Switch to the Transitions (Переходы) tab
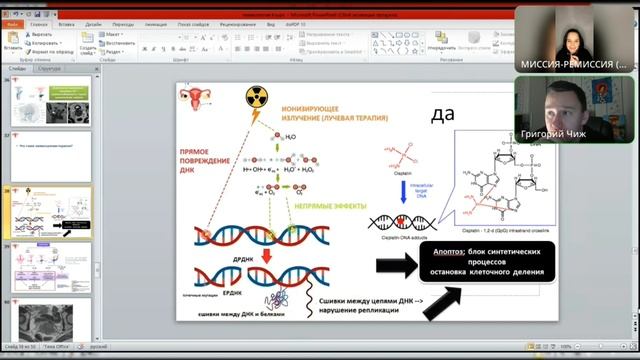Image resolution: width=640 pixels, height=360 pixels. click(x=123, y=24)
